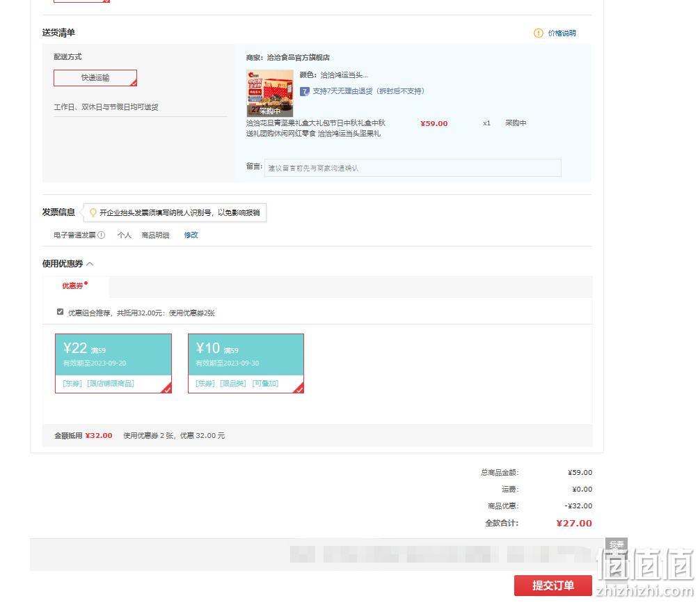
Task: Click the 留言 message input field
Action: point(413,168)
